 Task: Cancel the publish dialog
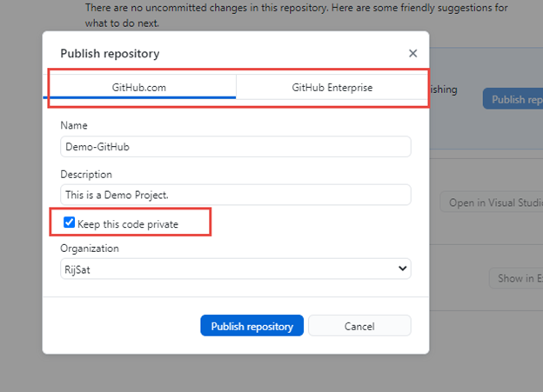tap(359, 326)
